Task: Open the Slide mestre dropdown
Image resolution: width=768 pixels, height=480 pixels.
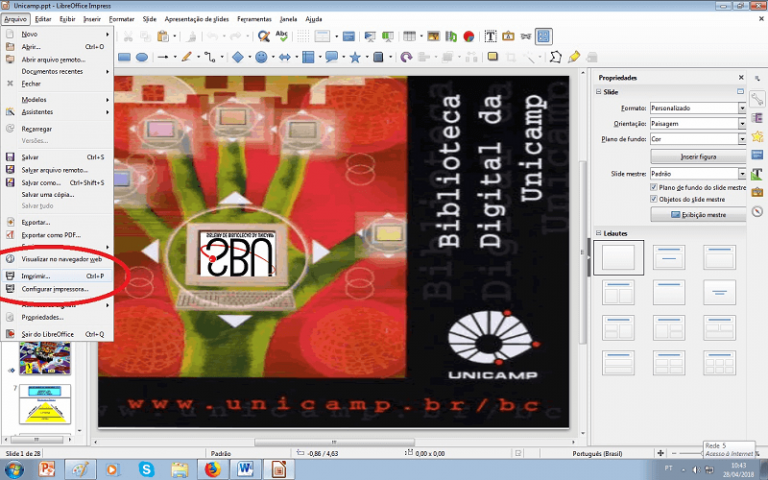Action: (x=742, y=173)
